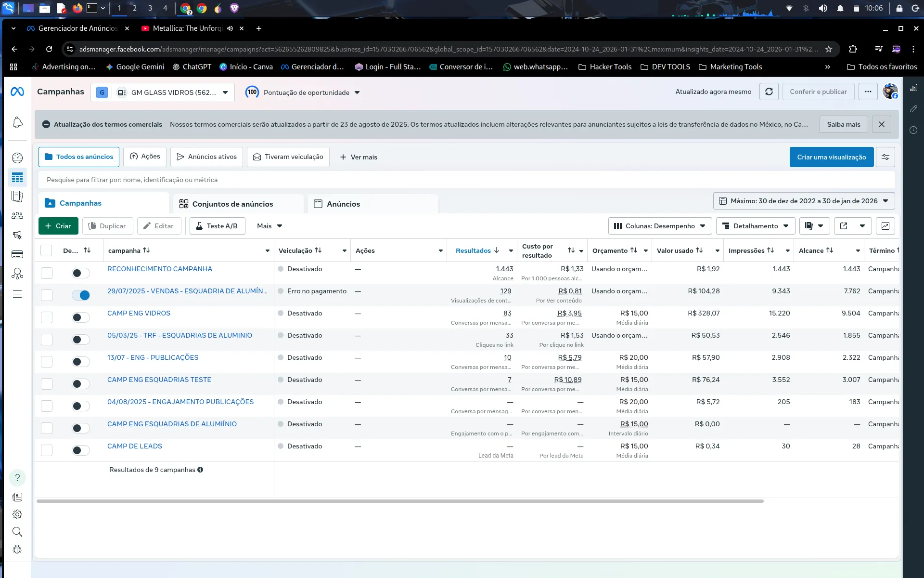924x578 pixels.
Task: Click the audiences people icon in the sidebar
Action: coord(17,216)
